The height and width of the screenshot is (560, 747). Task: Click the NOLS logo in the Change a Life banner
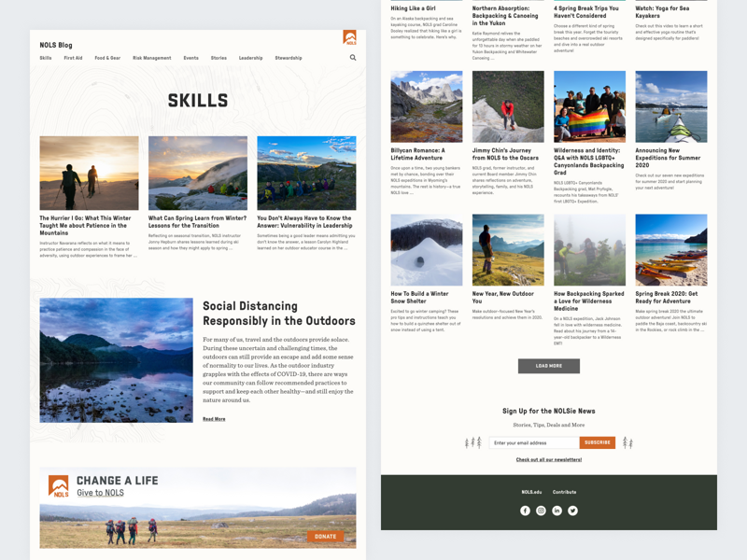pos(58,483)
